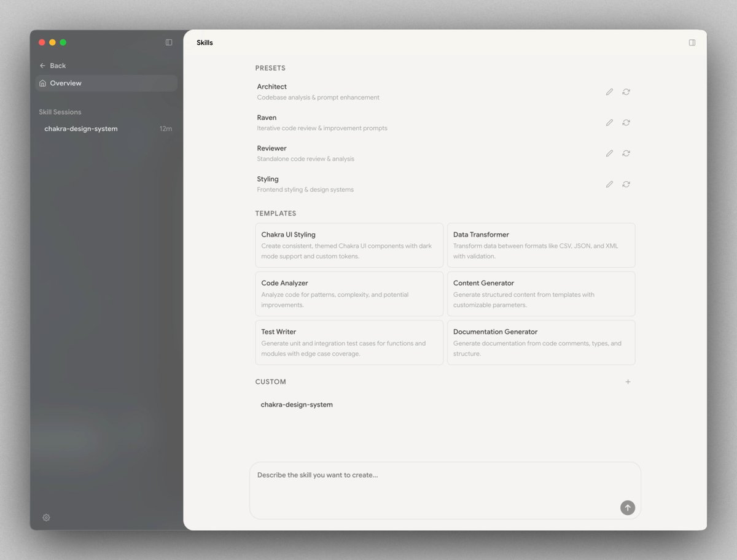Screen dimensions: 737x560
Task: Click the refresh icon for Architect preset
Action: point(626,92)
